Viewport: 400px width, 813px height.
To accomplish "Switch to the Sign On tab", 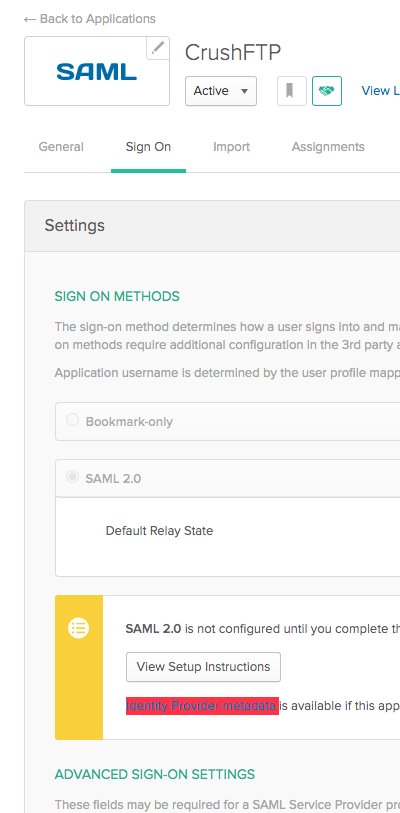I will 148,147.
